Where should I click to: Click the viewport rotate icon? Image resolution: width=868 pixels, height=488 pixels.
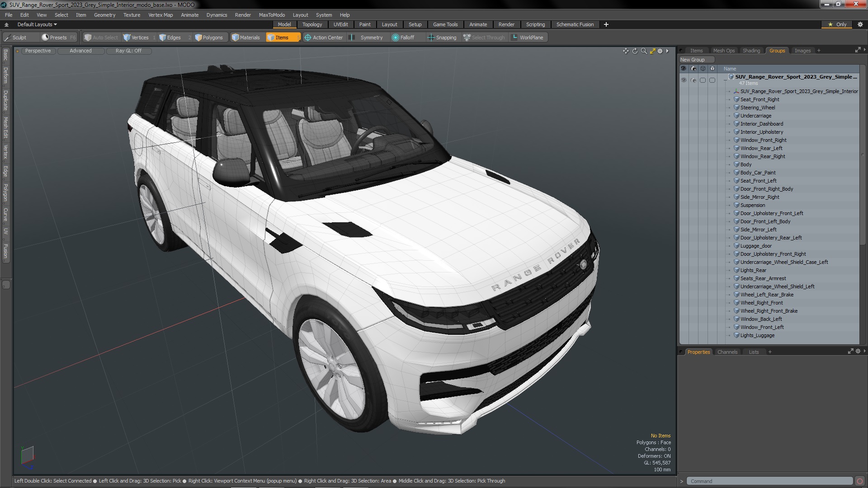(x=635, y=51)
